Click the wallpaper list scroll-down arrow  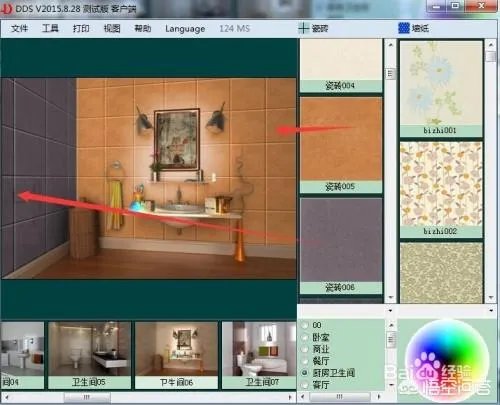[491, 297]
